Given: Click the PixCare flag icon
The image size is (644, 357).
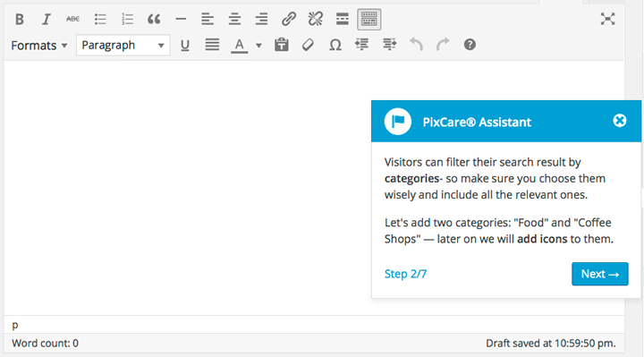Looking at the screenshot, I should pyautogui.click(x=397, y=122).
